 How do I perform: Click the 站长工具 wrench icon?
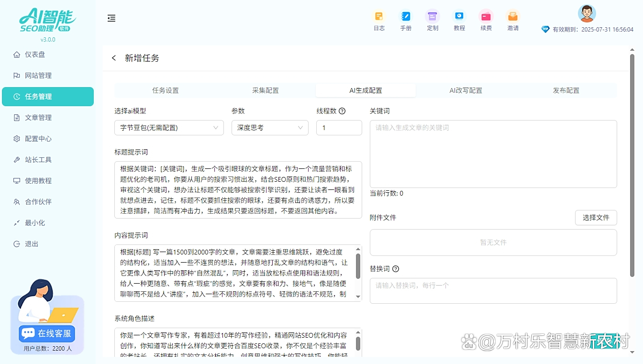tap(17, 160)
